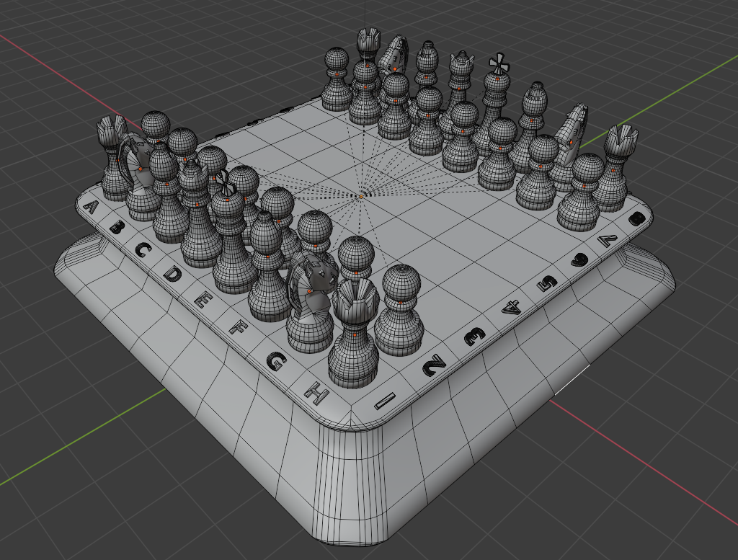Select the rook standing nearest the A label
Image resolution: width=738 pixels, height=560 pixels.
(112, 158)
